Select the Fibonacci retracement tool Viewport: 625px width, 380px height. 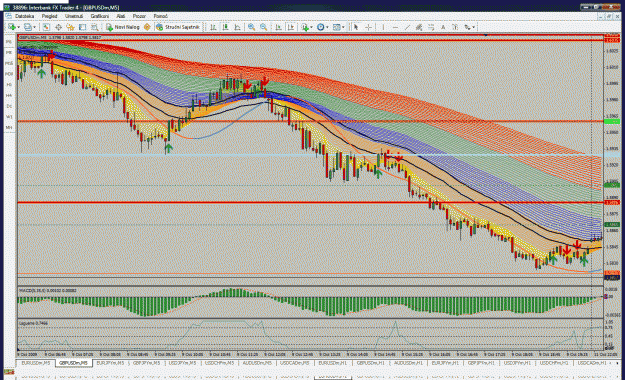point(431,27)
